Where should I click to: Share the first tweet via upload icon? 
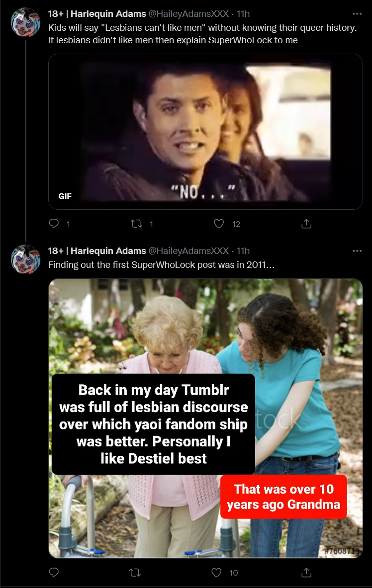pyautogui.click(x=306, y=224)
